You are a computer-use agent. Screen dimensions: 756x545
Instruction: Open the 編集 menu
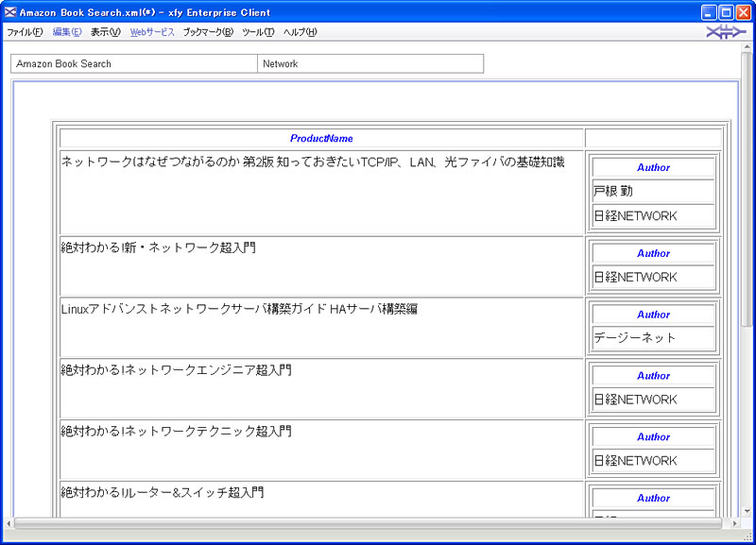[x=67, y=32]
